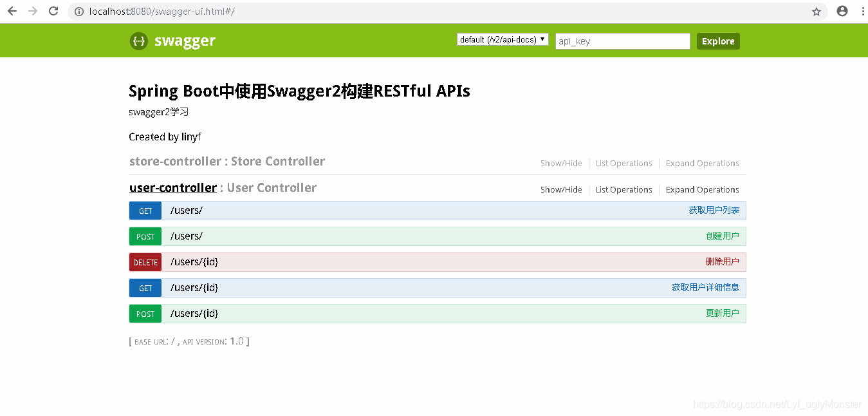868x416 pixels.
Task: Click Show/Hide for user-controller
Action: tap(561, 190)
